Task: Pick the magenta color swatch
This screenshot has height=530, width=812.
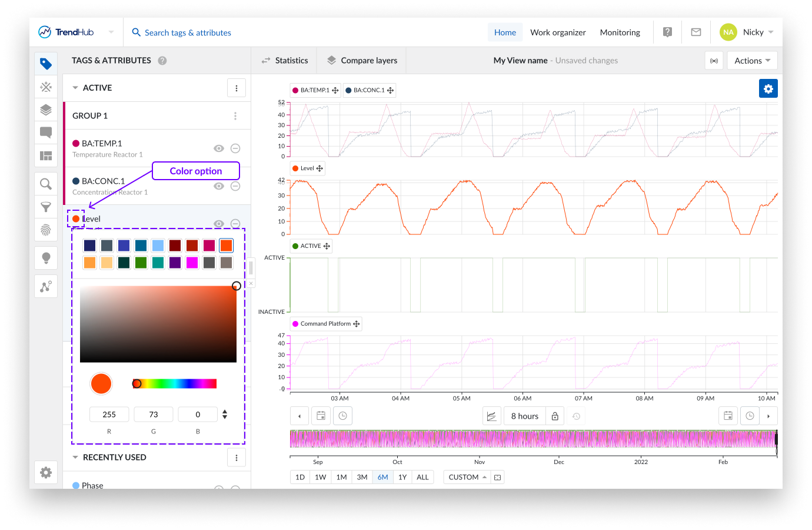Action: click(192, 263)
